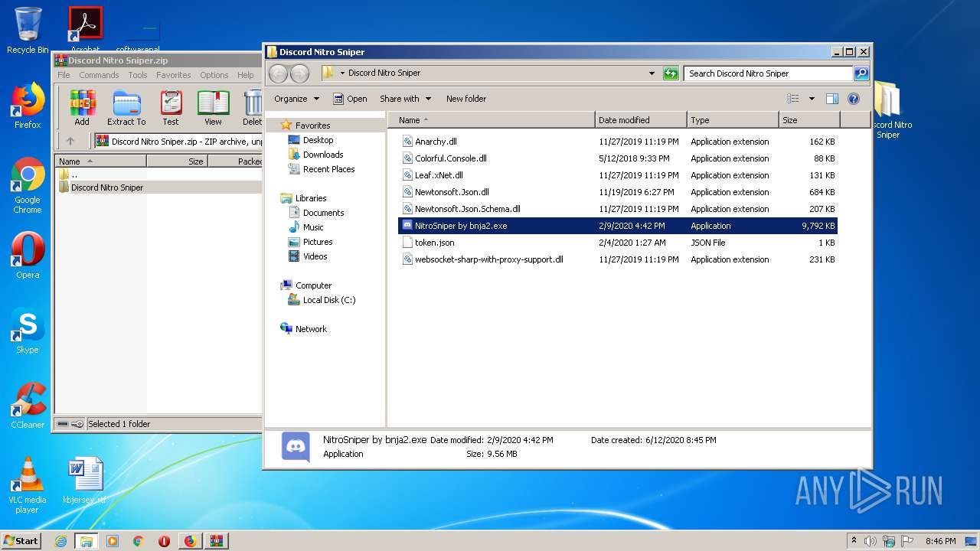Select Recent Places in navigation pane
The image size is (980, 551).
point(328,169)
